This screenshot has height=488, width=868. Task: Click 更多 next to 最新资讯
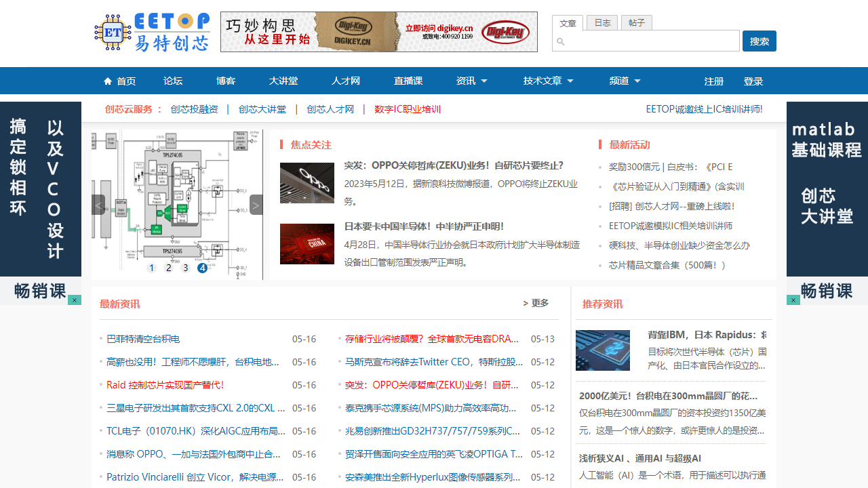click(x=536, y=303)
